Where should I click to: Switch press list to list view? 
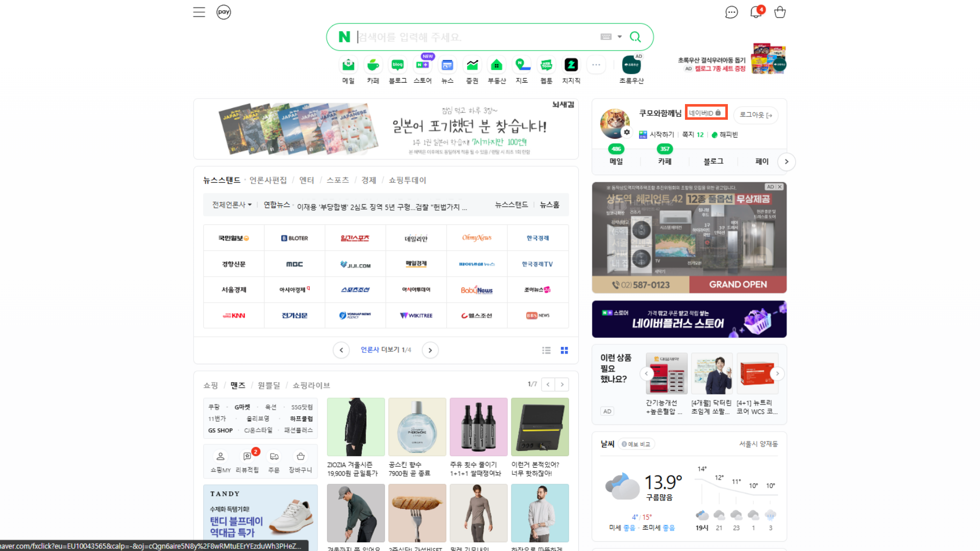tap(546, 350)
